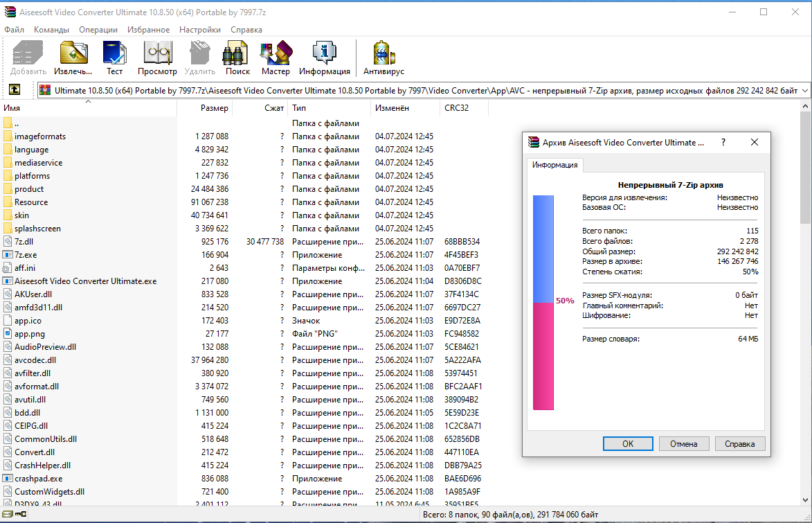This screenshot has width=812, height=523.
Task: Go up one folder level arrow icon
Action: 15,89
